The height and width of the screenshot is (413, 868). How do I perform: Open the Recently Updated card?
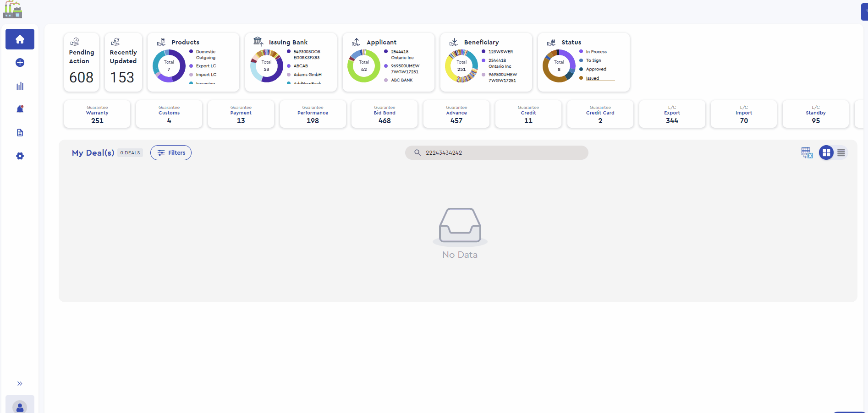pos(123,62)
